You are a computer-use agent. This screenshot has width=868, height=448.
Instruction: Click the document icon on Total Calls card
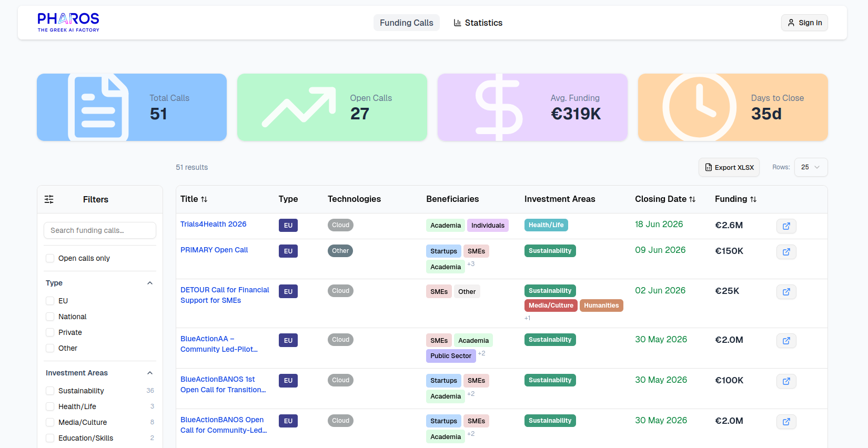click(x=98, y=107)
